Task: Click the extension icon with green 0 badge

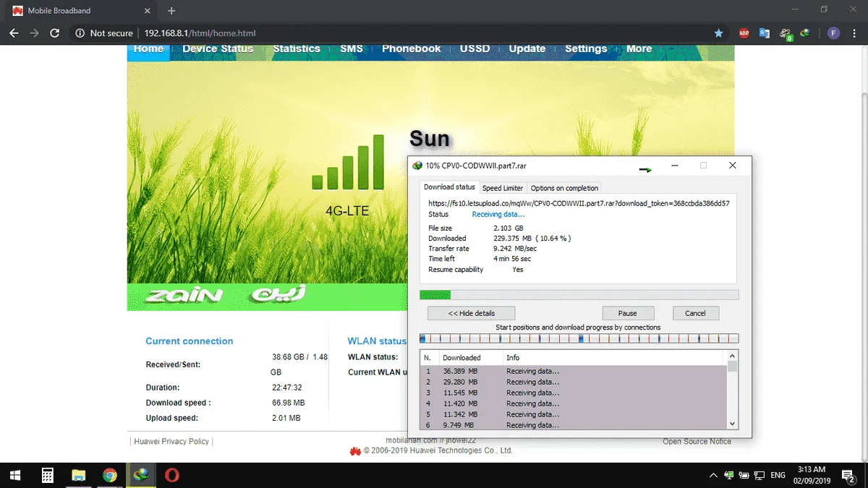Action: [x=786, y=33]
